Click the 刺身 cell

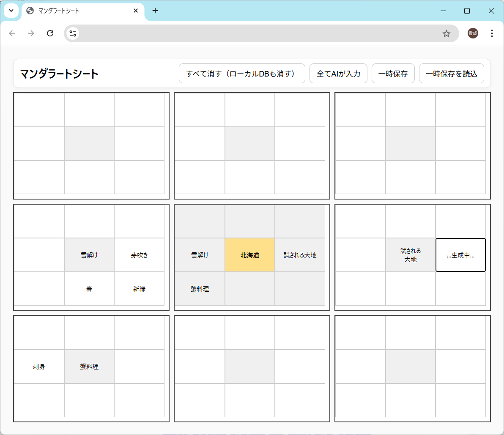(39, 367)
